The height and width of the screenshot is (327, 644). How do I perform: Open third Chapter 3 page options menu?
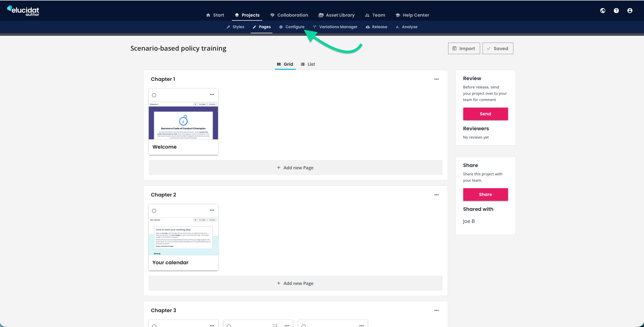(x=362, y=325)
